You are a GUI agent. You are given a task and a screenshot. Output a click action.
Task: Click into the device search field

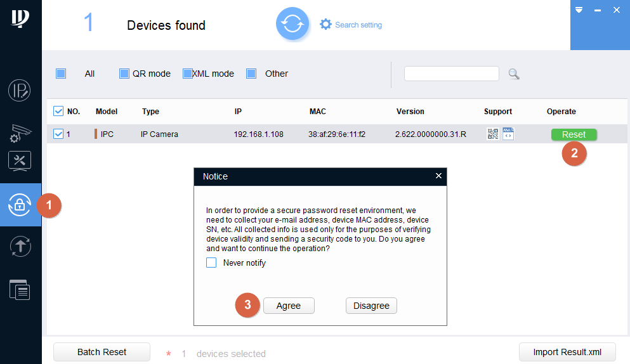click(451, 74)
